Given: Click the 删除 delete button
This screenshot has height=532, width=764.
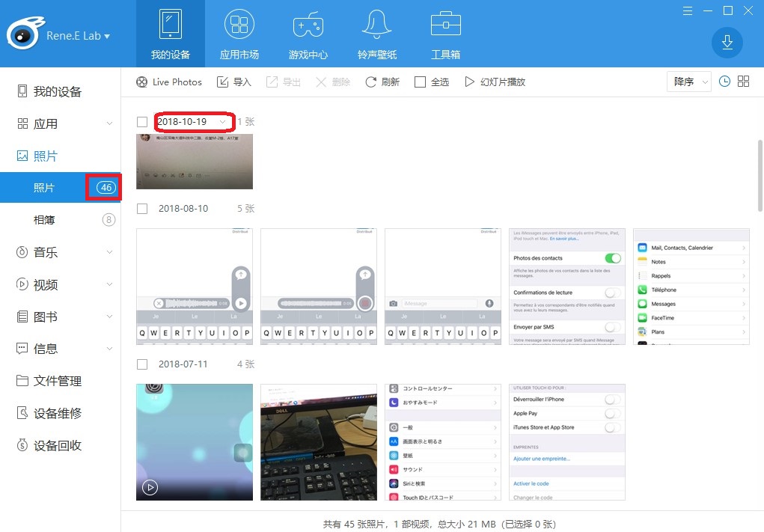Looking at the screenshot, I should click(x=333, y=82).
